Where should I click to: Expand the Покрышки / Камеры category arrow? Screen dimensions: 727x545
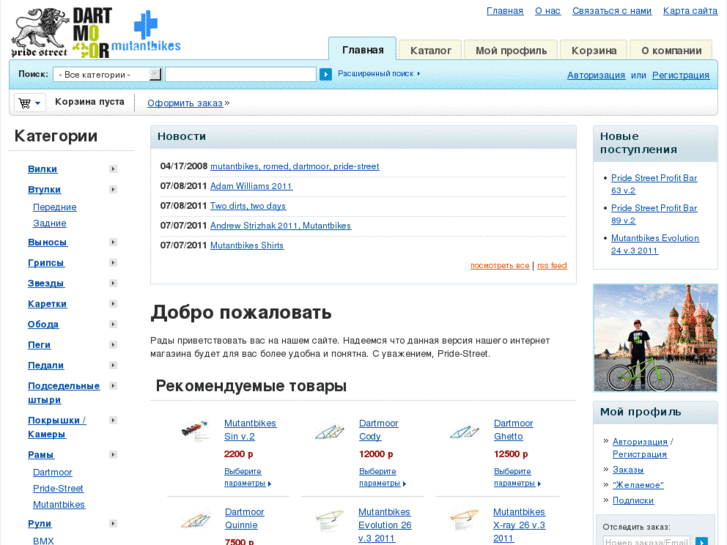[x=113, y=420]
